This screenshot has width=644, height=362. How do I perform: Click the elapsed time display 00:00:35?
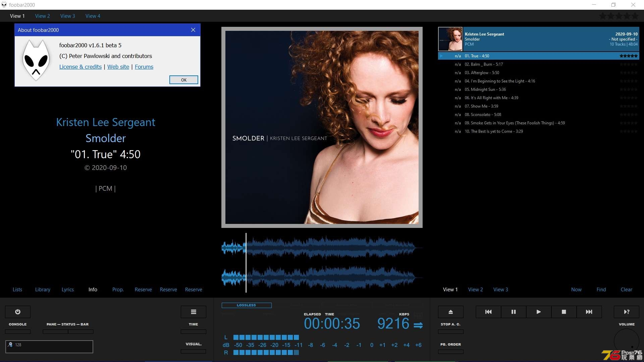[332, 324]
